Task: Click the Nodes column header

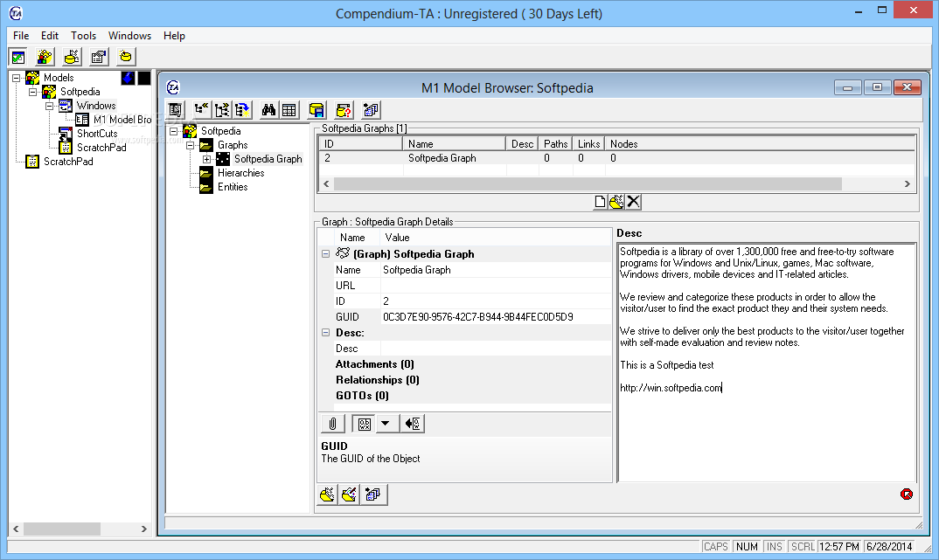Action: coord(760,143)
